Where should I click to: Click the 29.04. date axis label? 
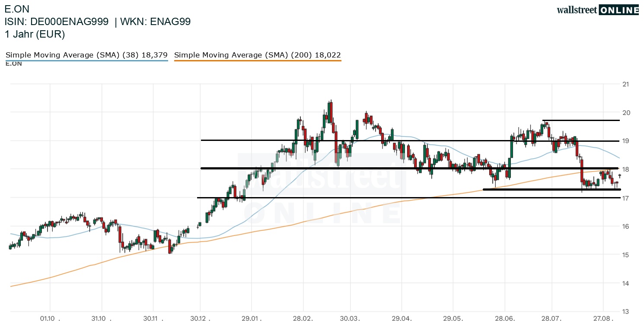[402, 318]
